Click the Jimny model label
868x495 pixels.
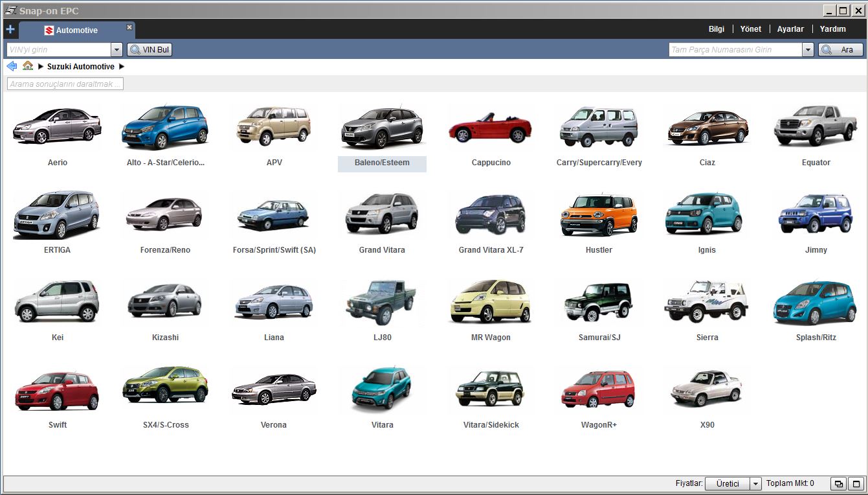coord(816,250)
